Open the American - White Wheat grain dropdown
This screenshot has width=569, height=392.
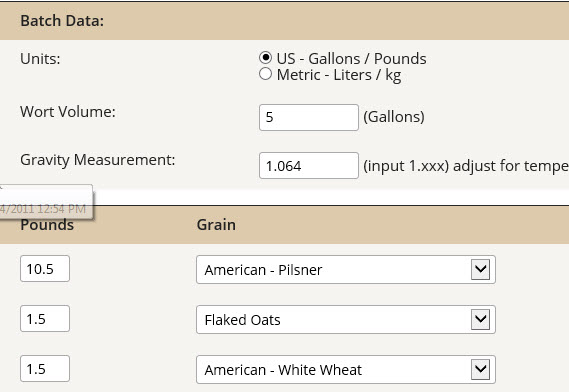pos(346,369)
